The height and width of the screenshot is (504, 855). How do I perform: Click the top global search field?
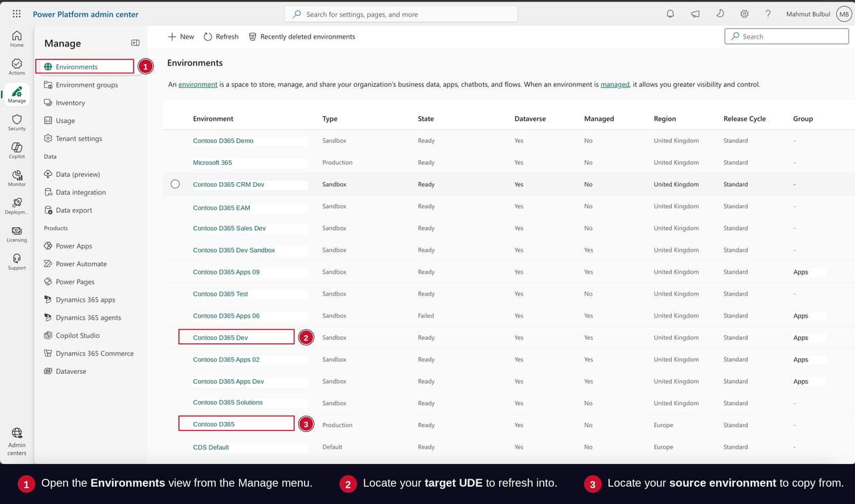coord(401,14)
